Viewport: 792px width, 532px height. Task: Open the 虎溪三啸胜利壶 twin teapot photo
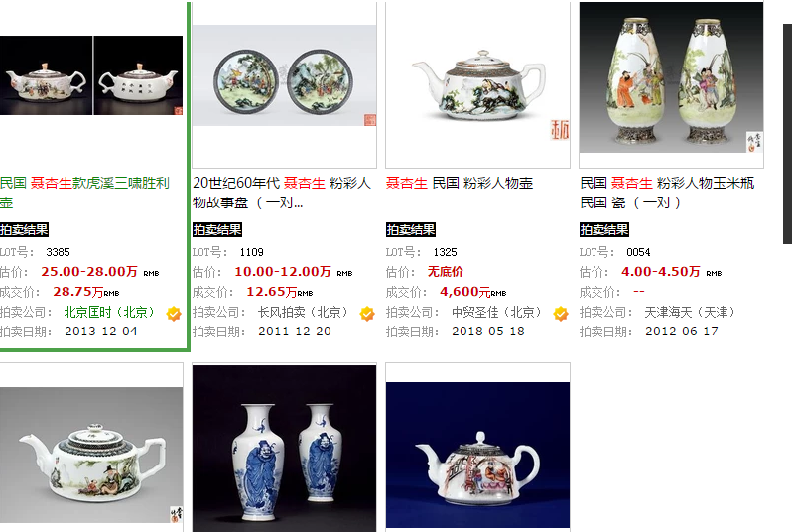91,75
